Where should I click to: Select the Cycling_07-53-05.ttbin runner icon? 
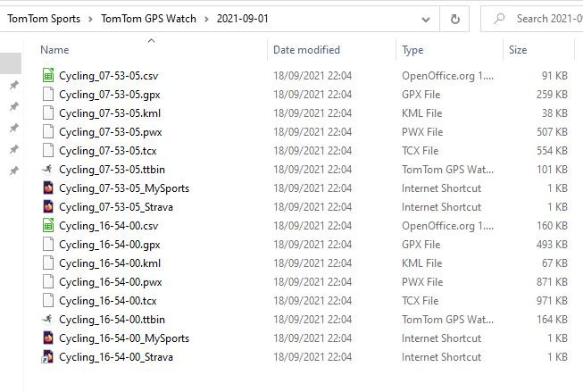(x=48, y=170)
